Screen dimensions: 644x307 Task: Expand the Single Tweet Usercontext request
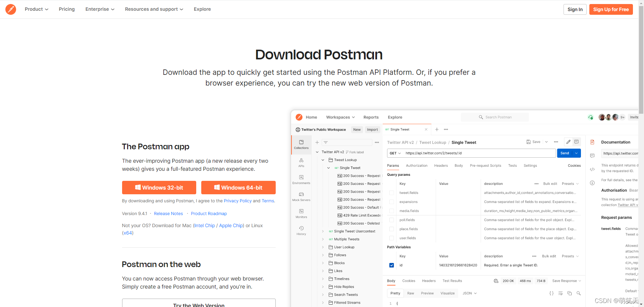point(323,231)
